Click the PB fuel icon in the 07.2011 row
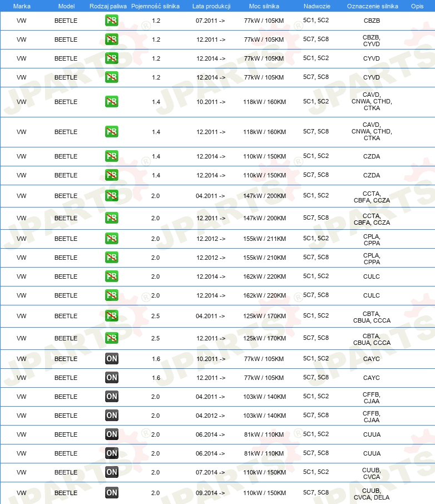The height and width of the screenshot is (504, 435). [112, 21]
